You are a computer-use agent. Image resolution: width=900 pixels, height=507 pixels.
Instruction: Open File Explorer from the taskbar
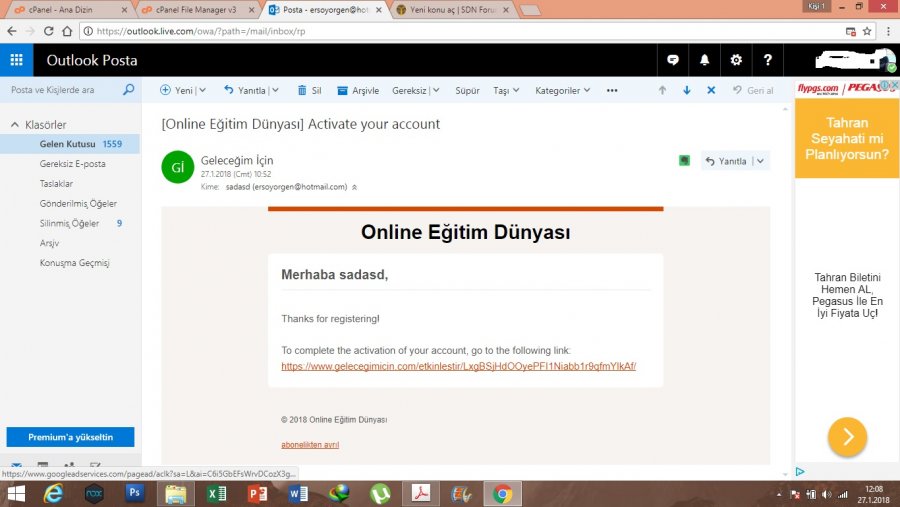(x=176, y=494)
